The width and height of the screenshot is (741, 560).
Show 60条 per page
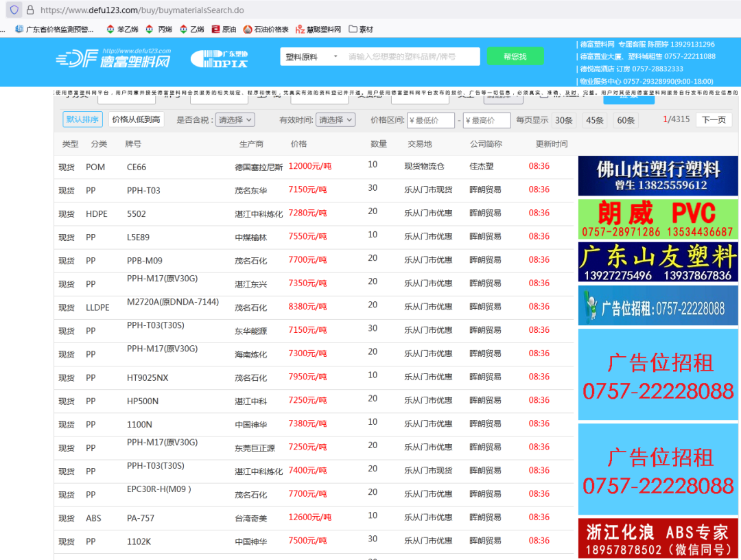626,121
